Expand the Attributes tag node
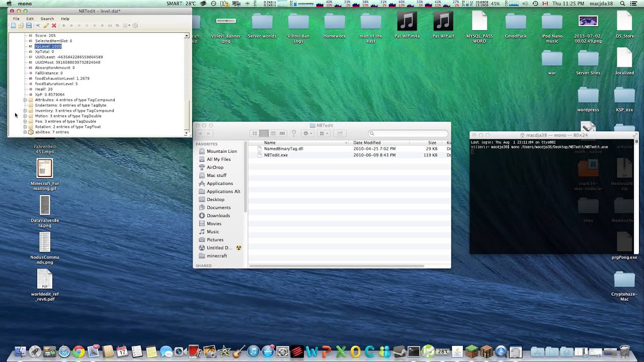644x362 pixels. (25, 100)
